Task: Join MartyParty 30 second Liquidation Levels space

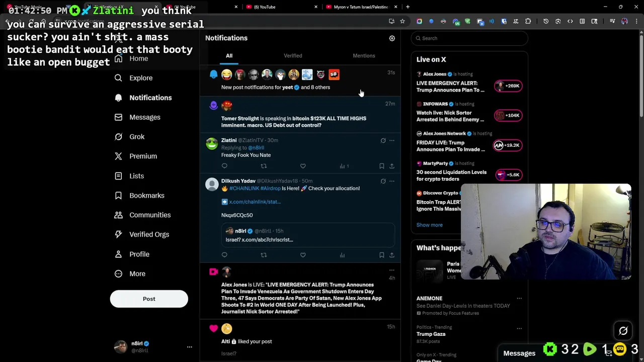Action: (x=469, y=172)
